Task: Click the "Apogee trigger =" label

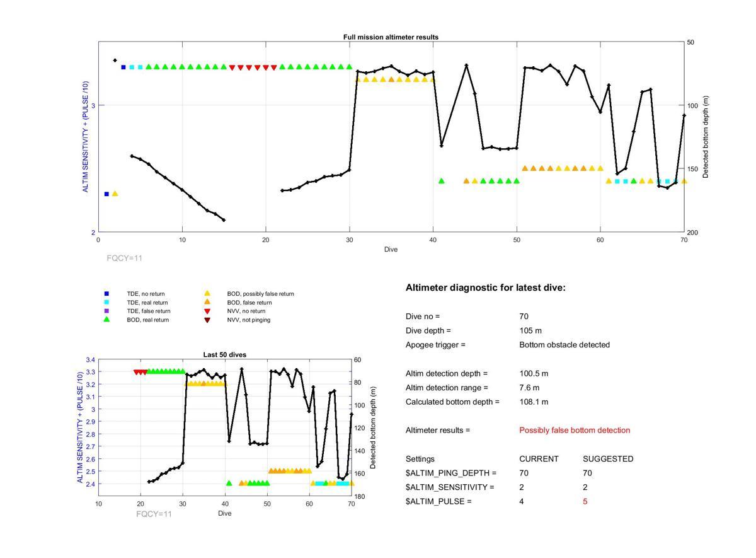Action: tap(435, 345)
